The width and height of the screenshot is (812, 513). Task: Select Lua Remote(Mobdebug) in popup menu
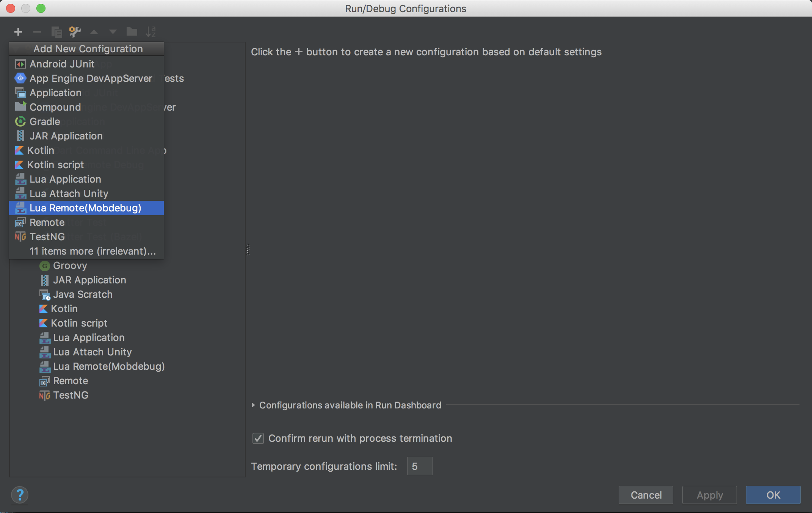pos(85,208)
